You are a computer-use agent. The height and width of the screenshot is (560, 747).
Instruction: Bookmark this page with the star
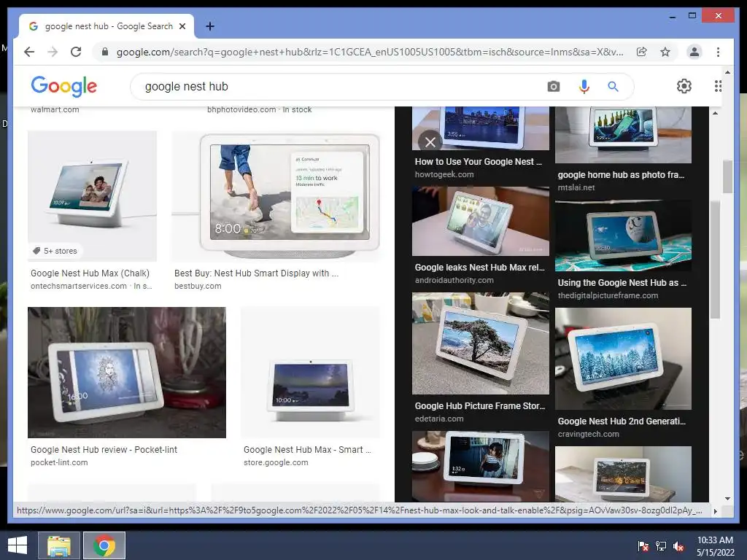pos(665,52)
